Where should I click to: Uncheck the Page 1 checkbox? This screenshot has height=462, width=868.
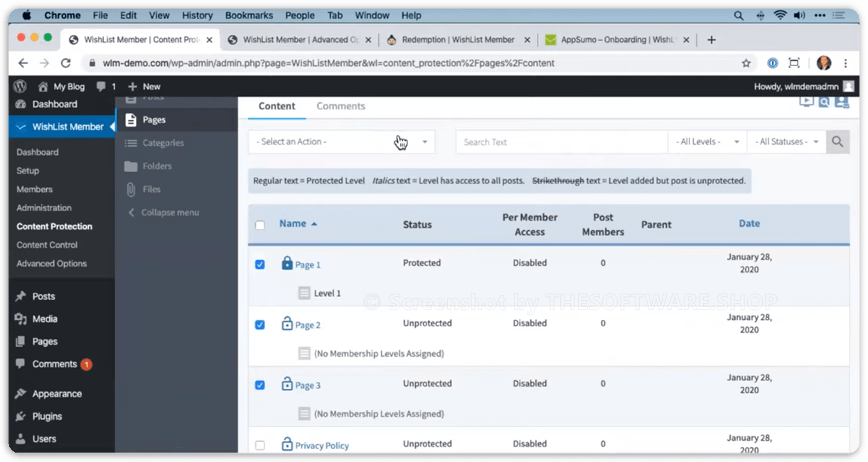click(x=260, y=264)
